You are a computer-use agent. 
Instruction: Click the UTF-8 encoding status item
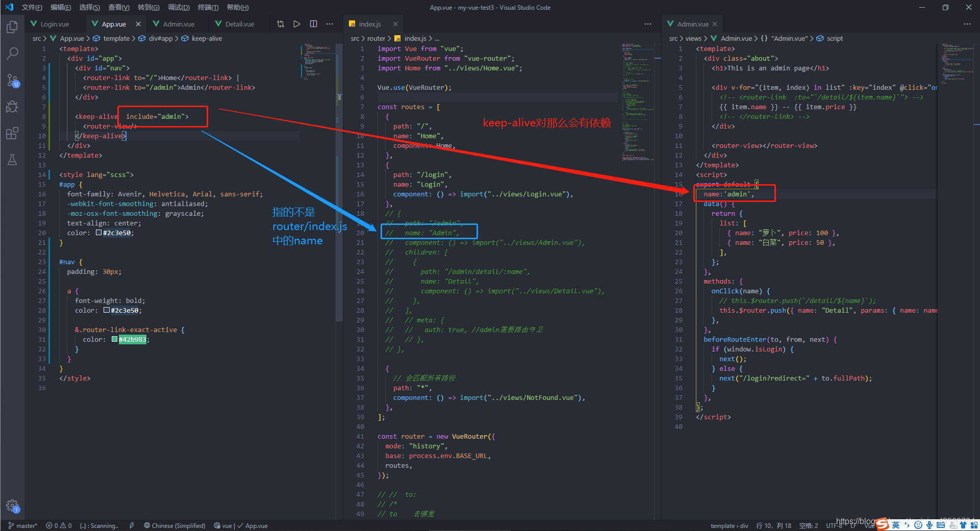[x=834, y=526]
